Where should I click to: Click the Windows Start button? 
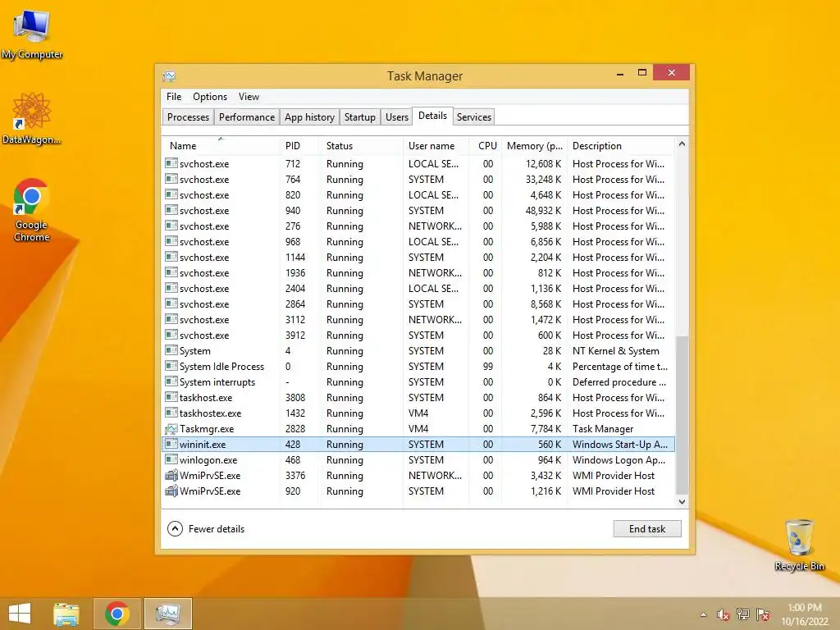pyautogui.click(x=20, y=614)
